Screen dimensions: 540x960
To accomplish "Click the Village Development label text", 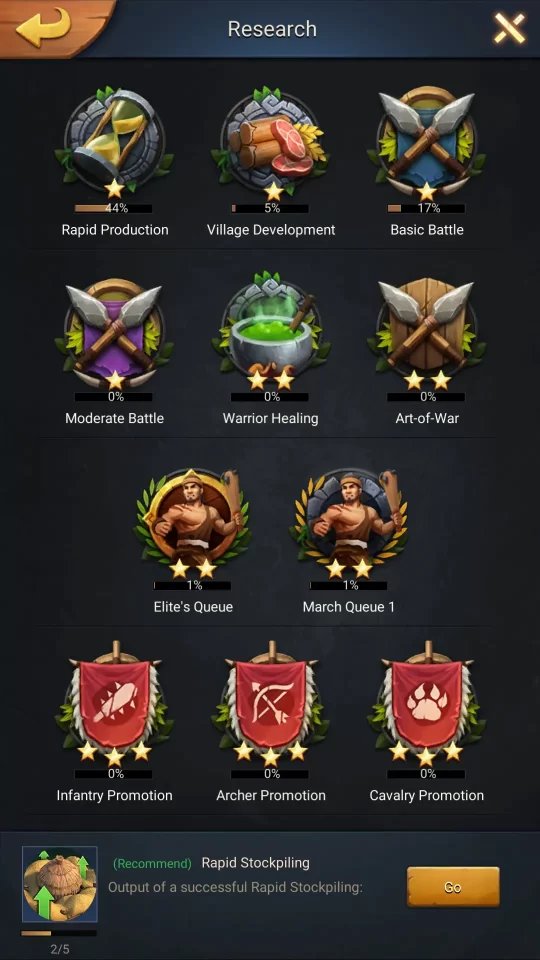I will click(271, 230).
